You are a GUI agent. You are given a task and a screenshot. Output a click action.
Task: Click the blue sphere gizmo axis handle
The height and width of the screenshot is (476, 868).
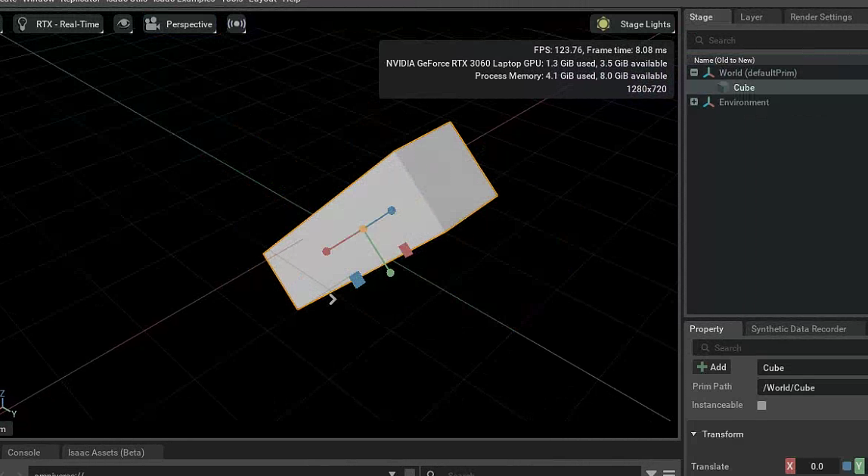pos(392,210)
